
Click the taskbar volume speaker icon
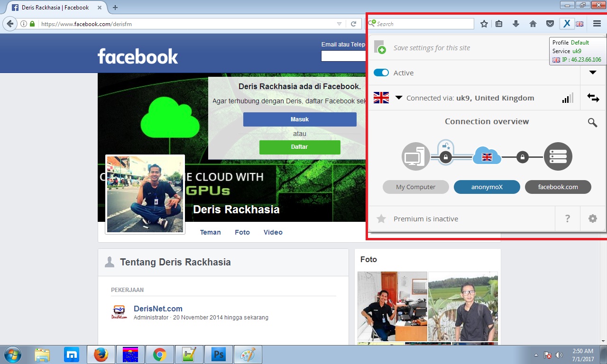pos(559,355)
